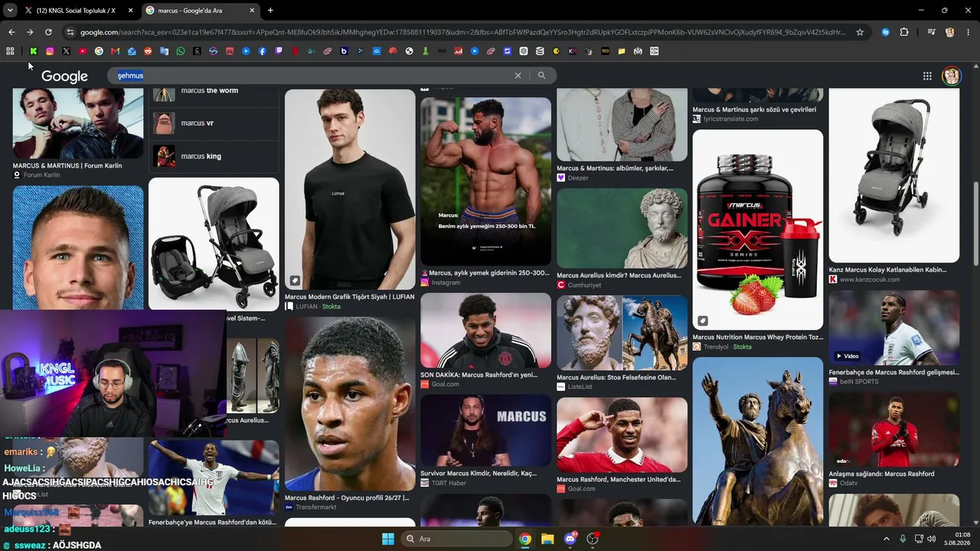Select the 'marcus king' suggestion
This screenshot has width=980, height=551.
(214, 156)
